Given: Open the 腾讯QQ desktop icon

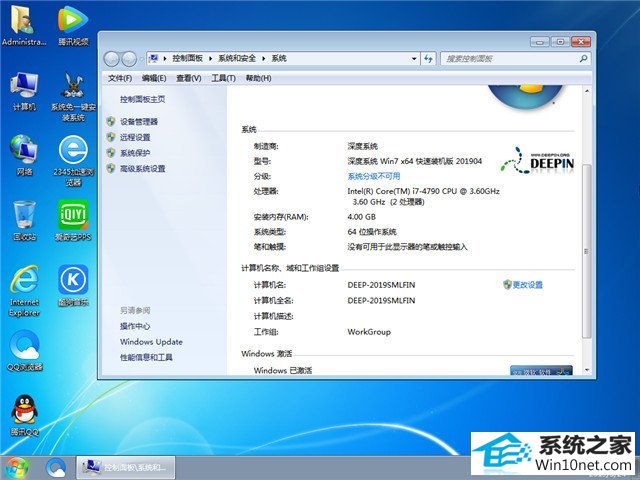Looking at the screenshot, I should [24, 412].
